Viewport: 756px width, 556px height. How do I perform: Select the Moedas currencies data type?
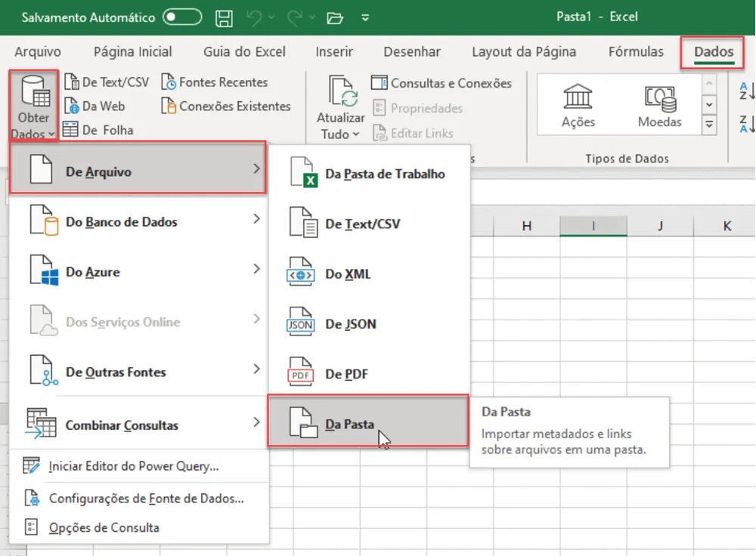659,105
